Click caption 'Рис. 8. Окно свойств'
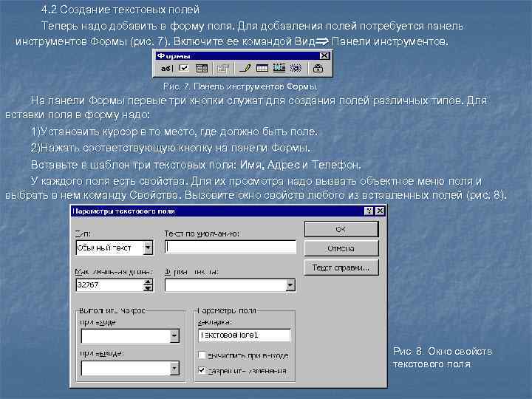 [x=443, y=351]
